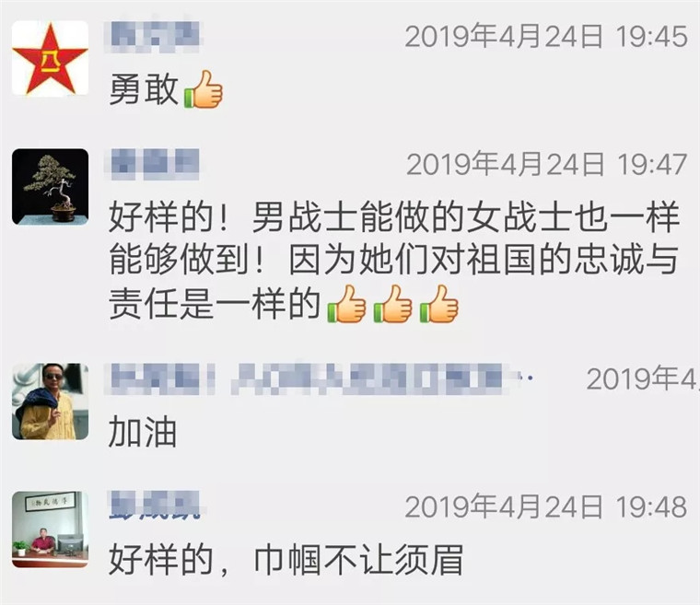Open blurred username above 勇敢 comment
This screenshot has width=700, height=605.
(x=153, y=36)
